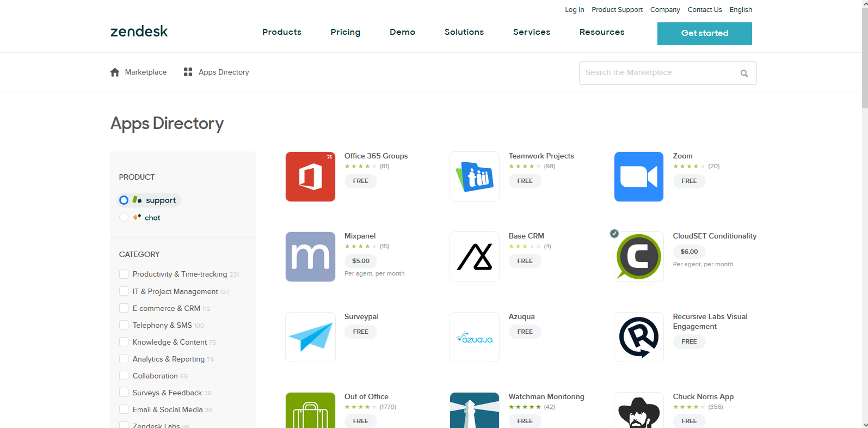Screen dimensions: 868x428
Task: Check Analytics & Reporting category
Action: 124,359
